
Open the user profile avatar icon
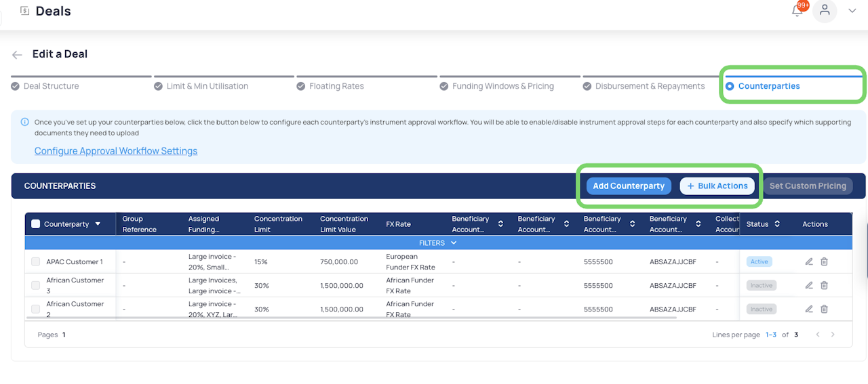pos(825,10)
